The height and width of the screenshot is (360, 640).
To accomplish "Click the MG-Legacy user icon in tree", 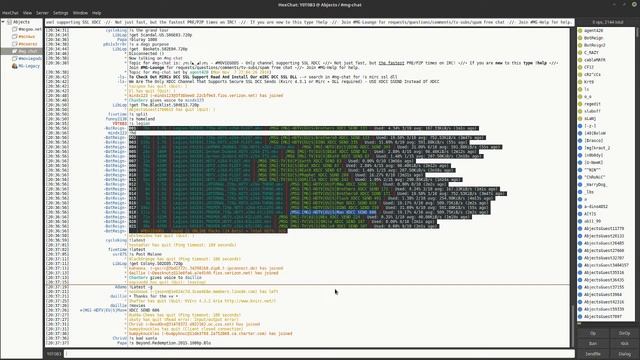I will pos(15,66).
